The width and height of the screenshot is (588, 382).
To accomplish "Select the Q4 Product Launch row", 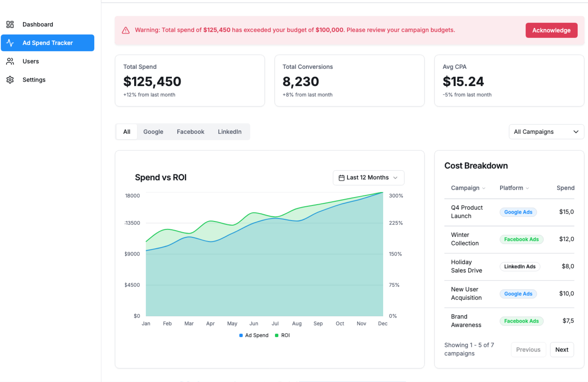I will [466, 212].
